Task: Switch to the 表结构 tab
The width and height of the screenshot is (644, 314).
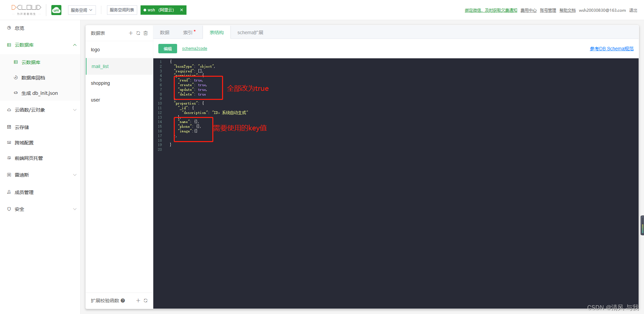Action: [x=217, y=33]
